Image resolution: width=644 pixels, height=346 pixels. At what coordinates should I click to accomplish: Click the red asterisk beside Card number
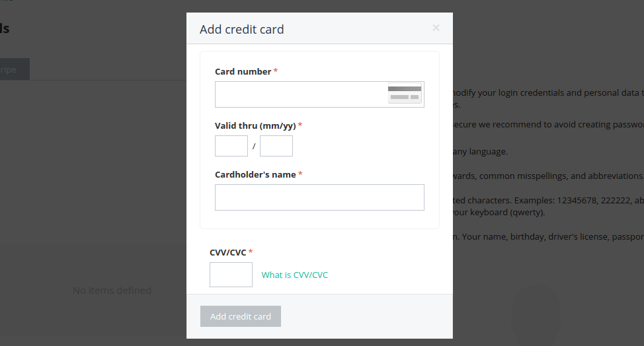point(276,71)
